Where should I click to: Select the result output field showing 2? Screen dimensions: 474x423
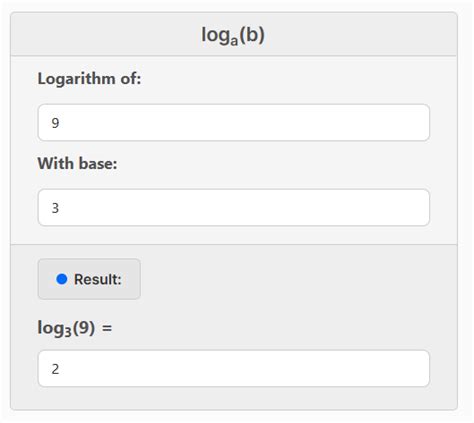pyautogui.click(x=234, y=368)
